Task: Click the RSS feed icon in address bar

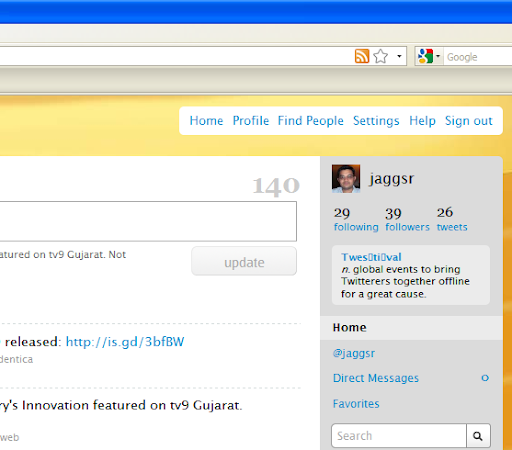Action: [362, 56]
